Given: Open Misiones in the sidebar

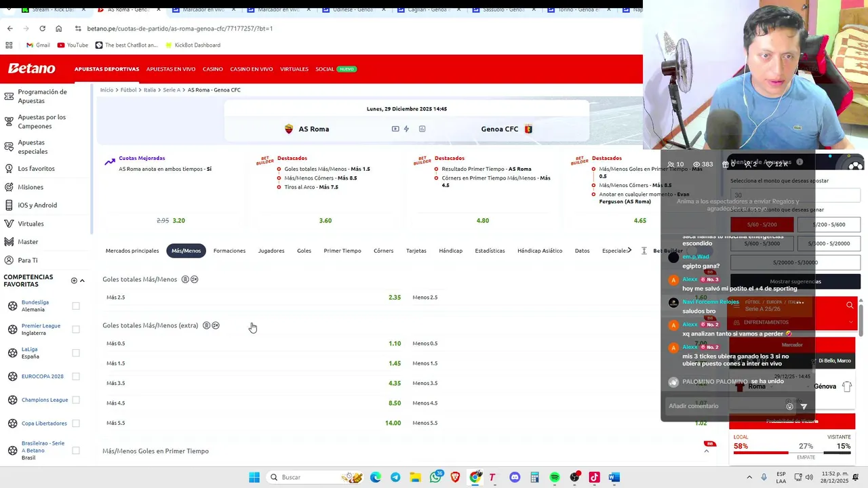Looking at the screenshot, I should [31, 187].
